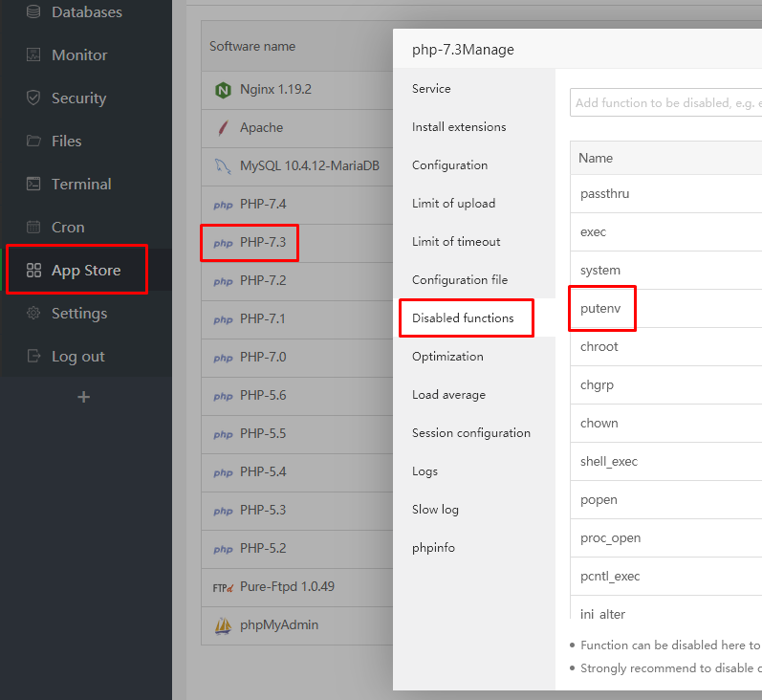
Task: Click the Cron calendar icon
Action: point(33,227)
